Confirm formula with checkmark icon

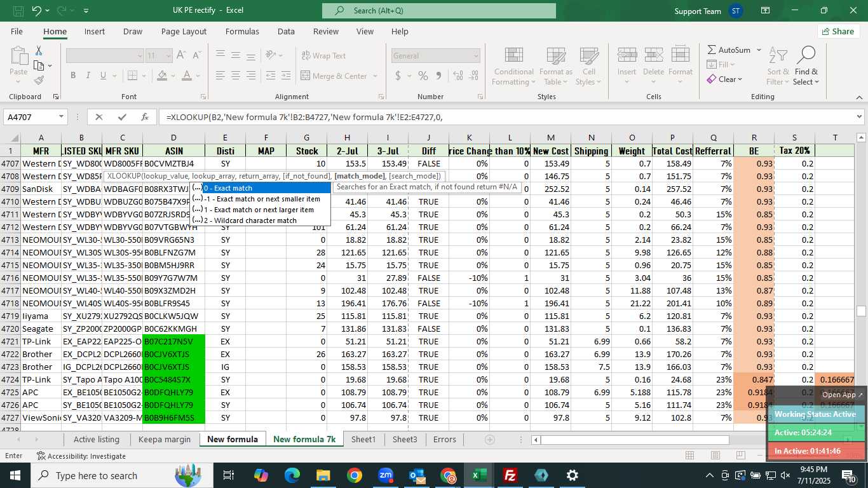[122, 117]
